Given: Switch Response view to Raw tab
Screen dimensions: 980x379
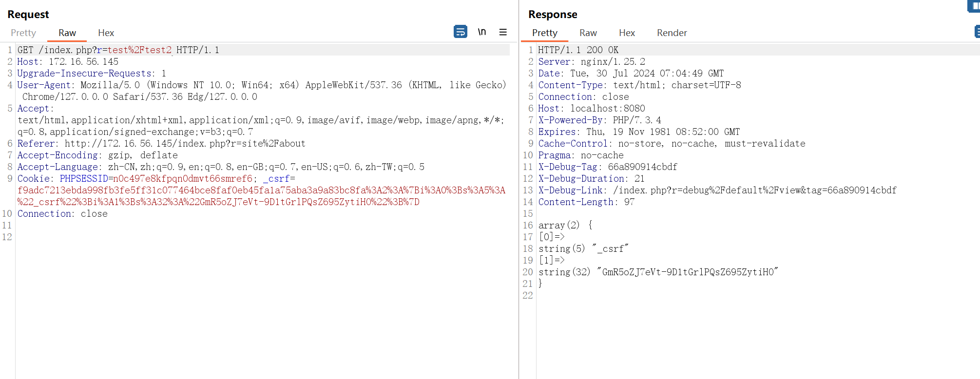Looking at the screenshot, I should (588, 33).
